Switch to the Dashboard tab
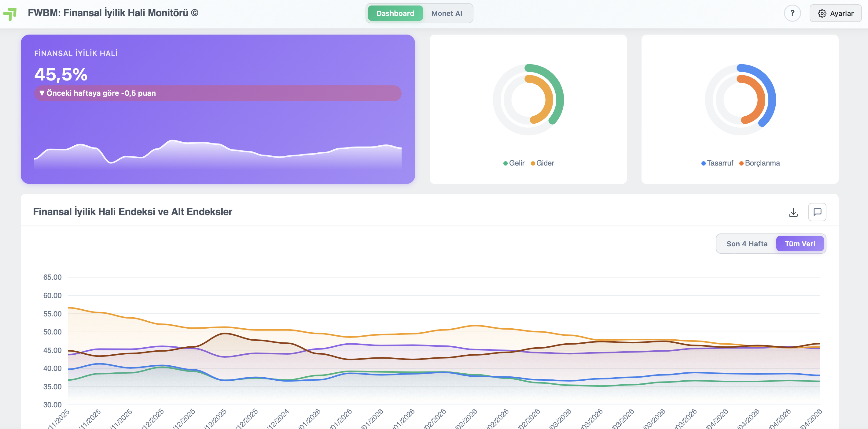 395,13
